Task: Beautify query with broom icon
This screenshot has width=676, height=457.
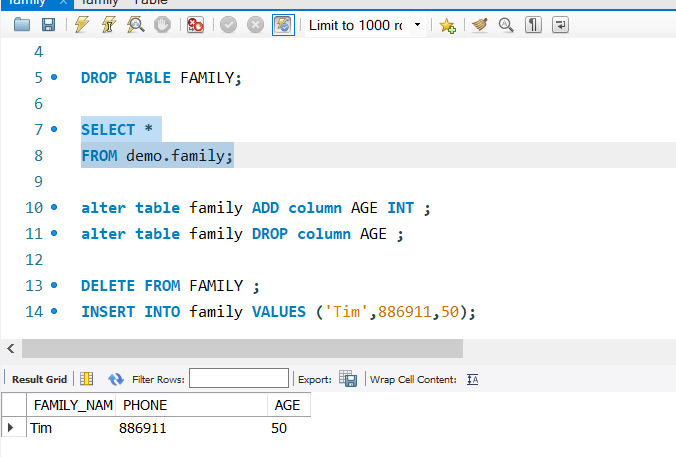Action: (x=479, y=25)
